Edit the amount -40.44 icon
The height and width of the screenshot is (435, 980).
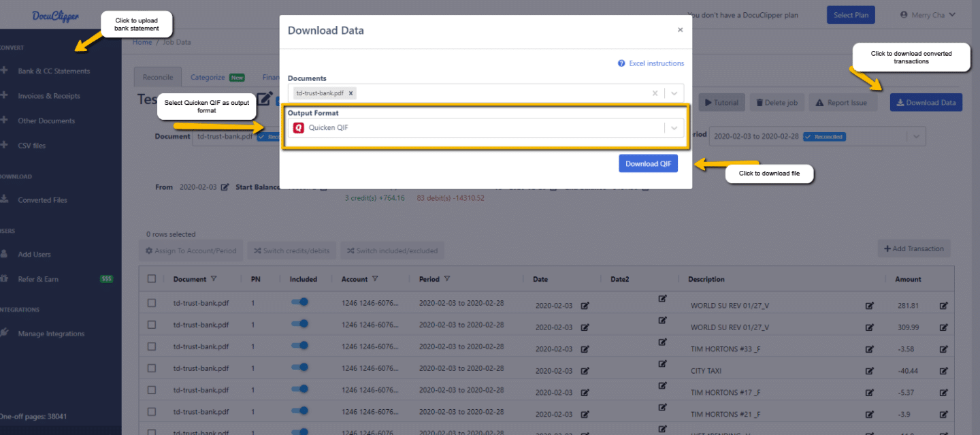(944, 371)
